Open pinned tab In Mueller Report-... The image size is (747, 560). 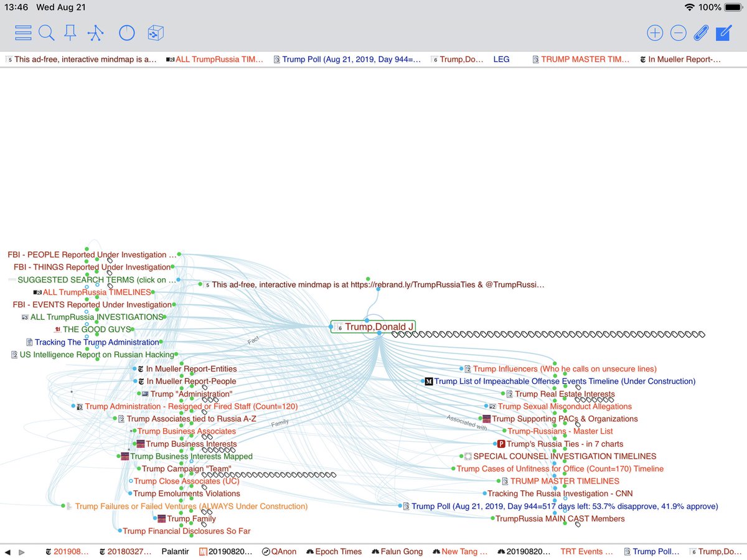pyautogui.click(x=680, y=59)
